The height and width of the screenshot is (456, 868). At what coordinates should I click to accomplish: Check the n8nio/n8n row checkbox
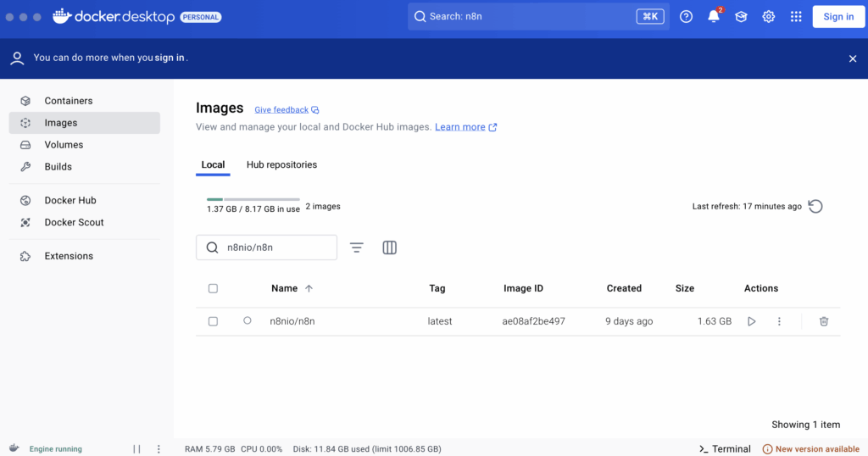(213, 321)
